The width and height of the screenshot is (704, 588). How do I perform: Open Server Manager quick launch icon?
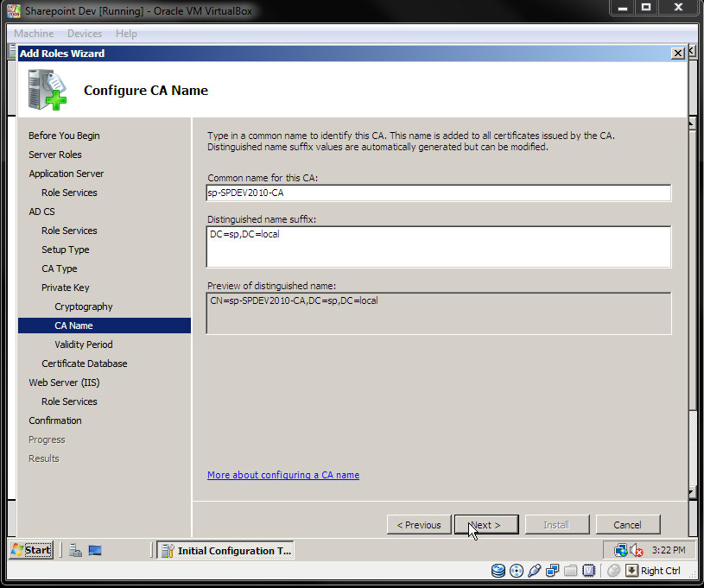[x=75, y=550]
